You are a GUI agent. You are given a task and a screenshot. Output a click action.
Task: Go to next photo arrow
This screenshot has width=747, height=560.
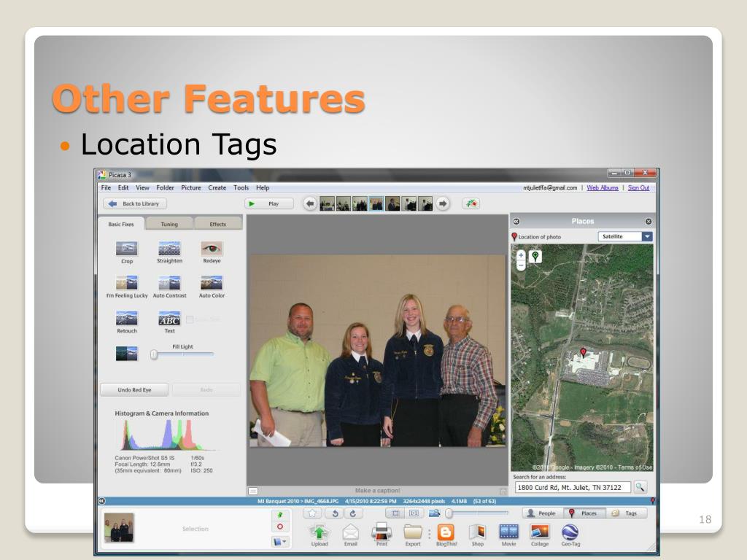pyautogui.click(x=443, y=204)
